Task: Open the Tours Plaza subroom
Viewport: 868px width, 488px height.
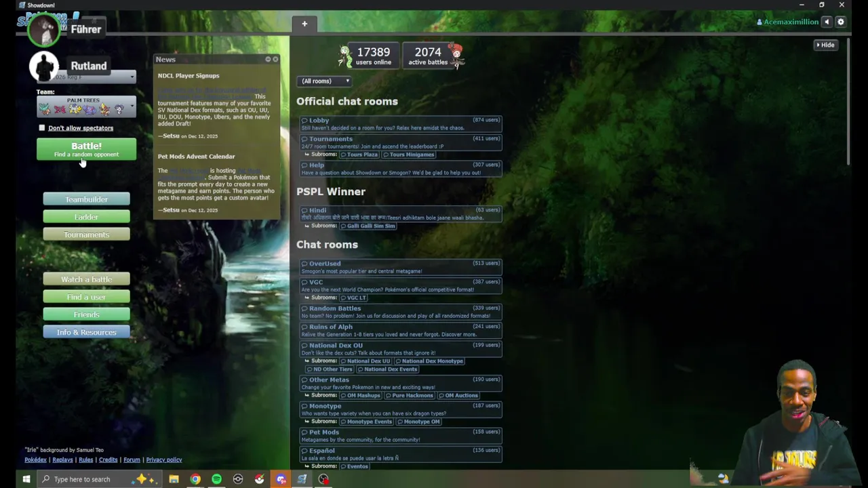Action: click(359, 155)
